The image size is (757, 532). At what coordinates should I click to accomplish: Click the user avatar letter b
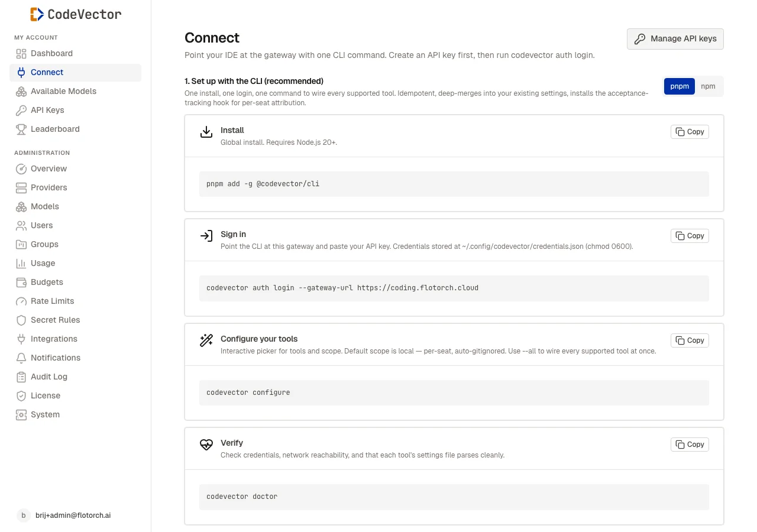pyautogui.click(x=23, y=515)
